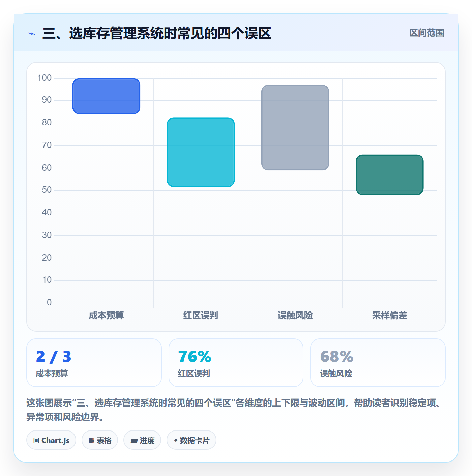The image size is (472, 476).
Task: Click the grid icon in 表格 chip
Action: click(x=91, y=441)
